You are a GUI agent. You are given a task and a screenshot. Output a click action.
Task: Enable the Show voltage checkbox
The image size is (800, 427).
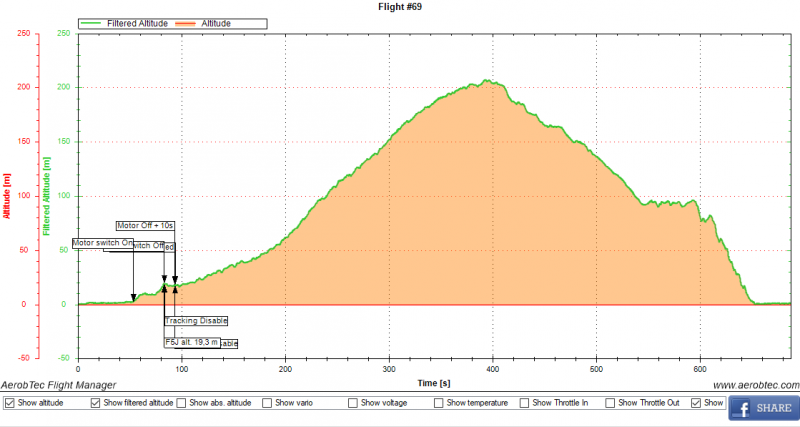coord(354,403)
